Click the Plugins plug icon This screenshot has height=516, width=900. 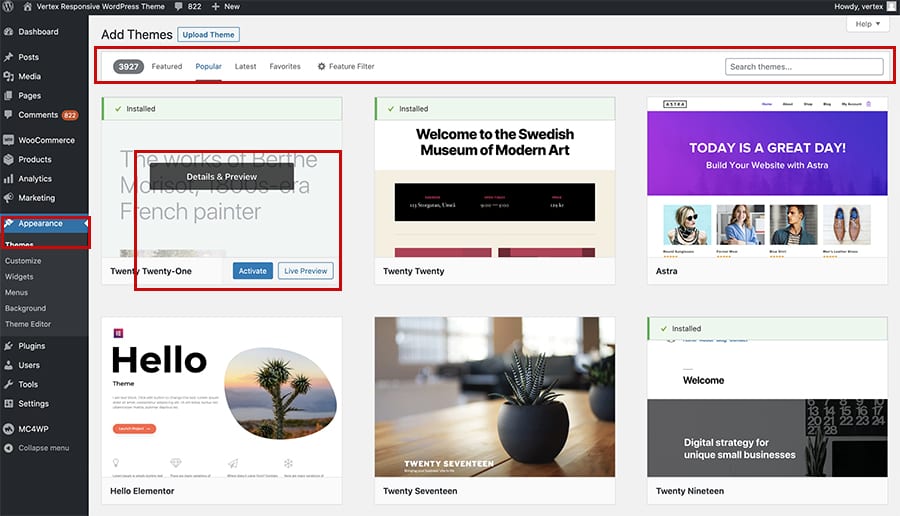[9, 346]
